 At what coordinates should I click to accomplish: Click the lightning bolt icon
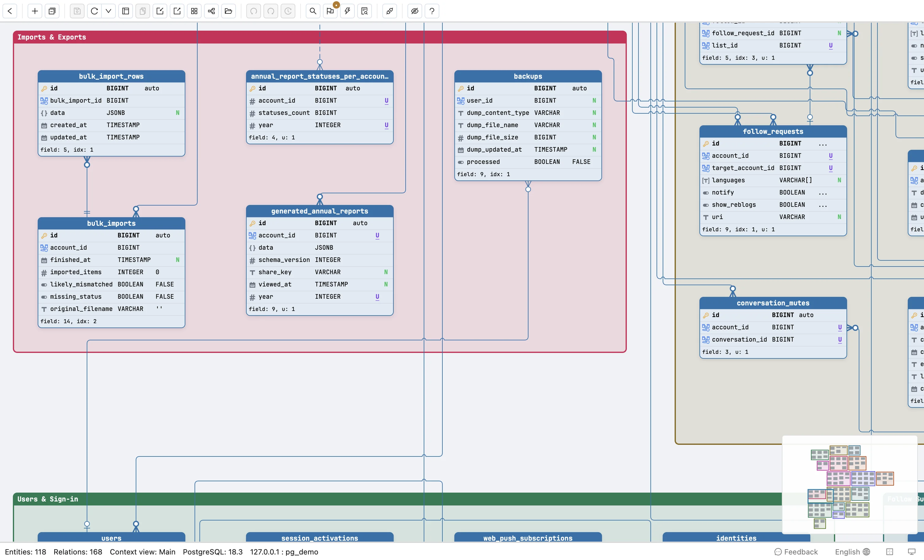pos(347,11)
